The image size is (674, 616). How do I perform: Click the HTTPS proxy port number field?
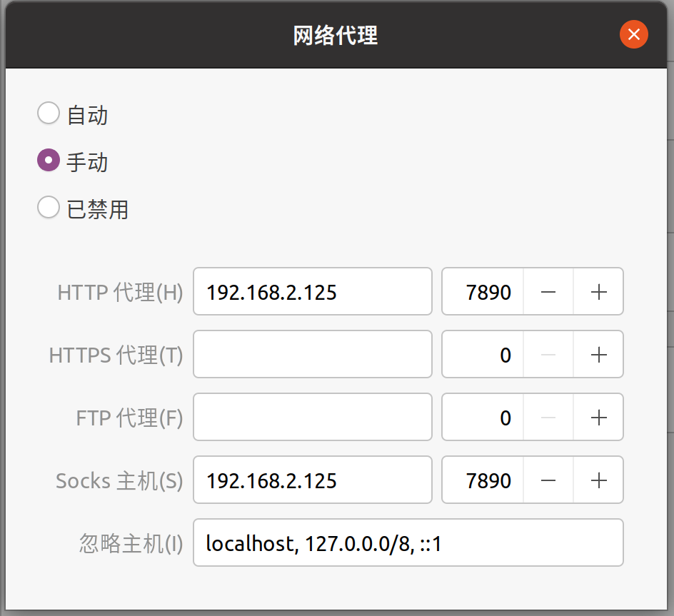[483, 354]
